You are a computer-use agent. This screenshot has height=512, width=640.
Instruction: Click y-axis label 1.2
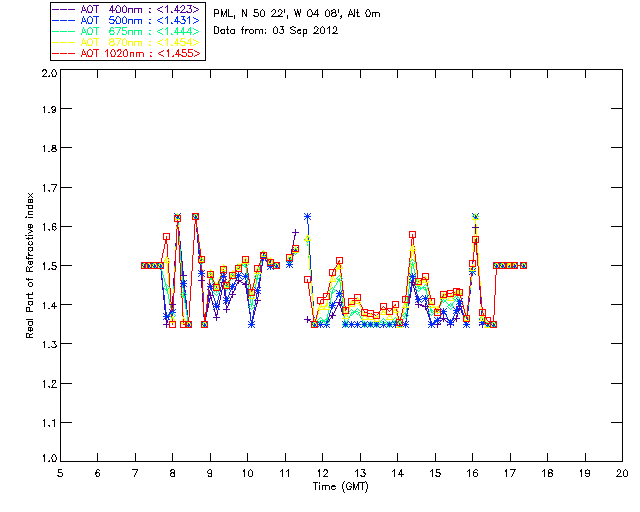tap(49, 384)
